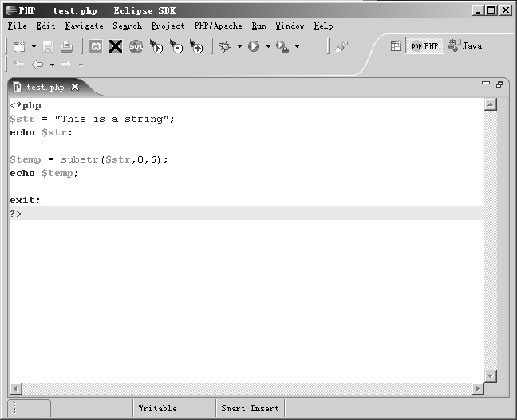Open the Run menu
517x420 pixels.
(258, 26)
